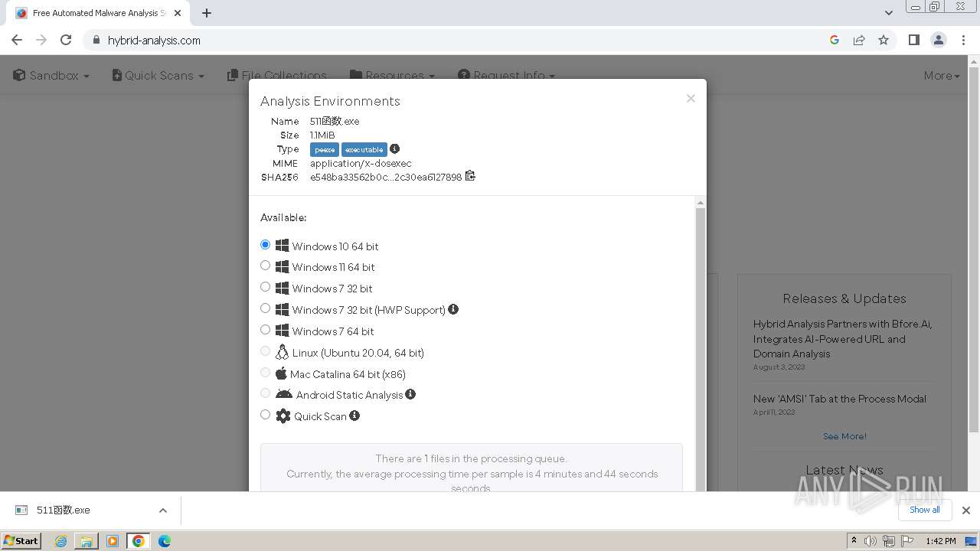Click the Quick Scan gear icon

point(283,416)
